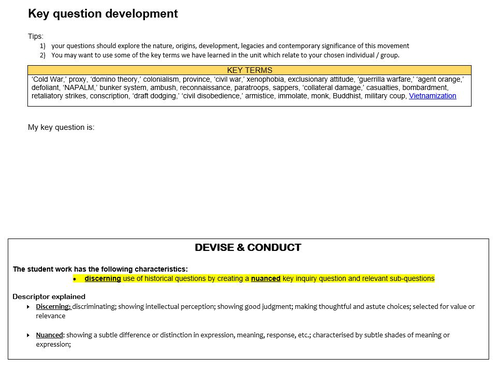Click the KEY TERMS orange header bar

[249, 70]
